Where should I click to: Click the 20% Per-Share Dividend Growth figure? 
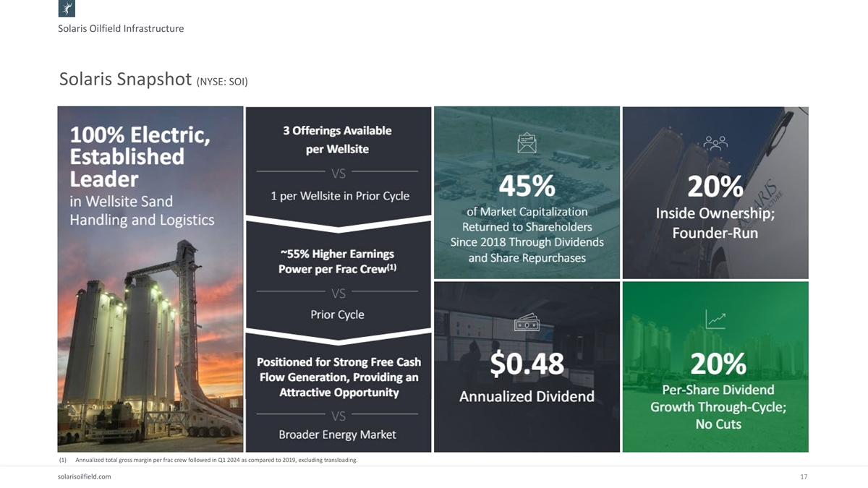coord(718,364)
